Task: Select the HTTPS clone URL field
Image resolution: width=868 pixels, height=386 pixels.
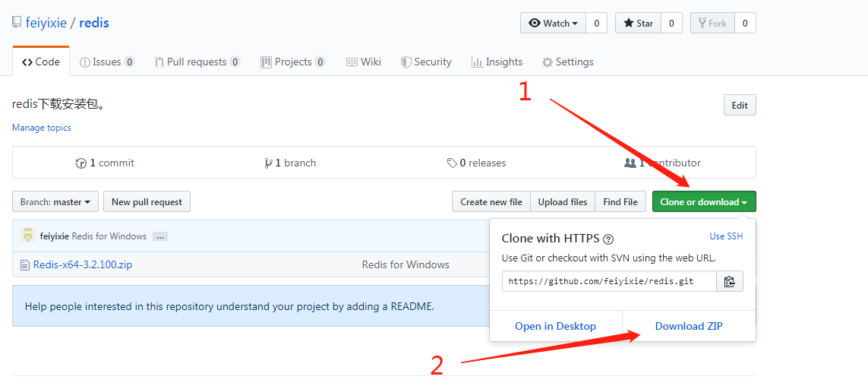Action: tap(609, 281)
